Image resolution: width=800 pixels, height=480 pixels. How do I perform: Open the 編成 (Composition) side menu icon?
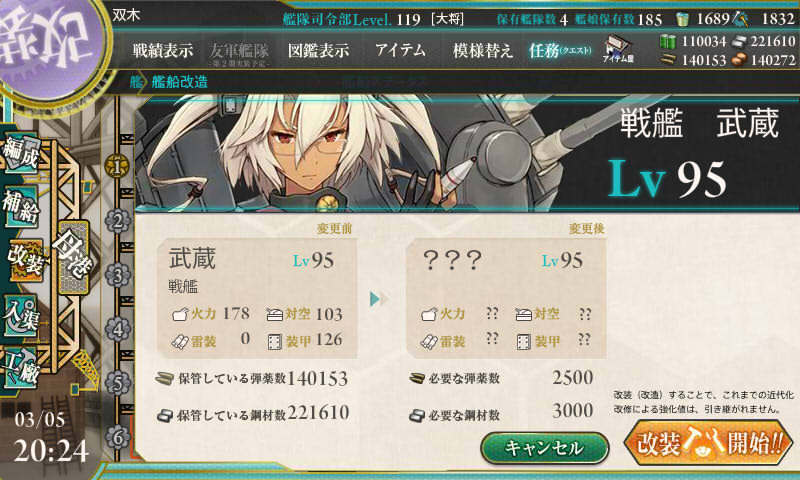click(20, 154)
